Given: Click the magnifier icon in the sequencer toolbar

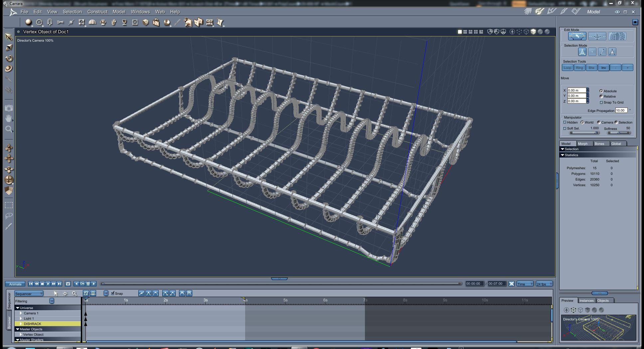Looking at the screenshot, I should tap(74, 293).
